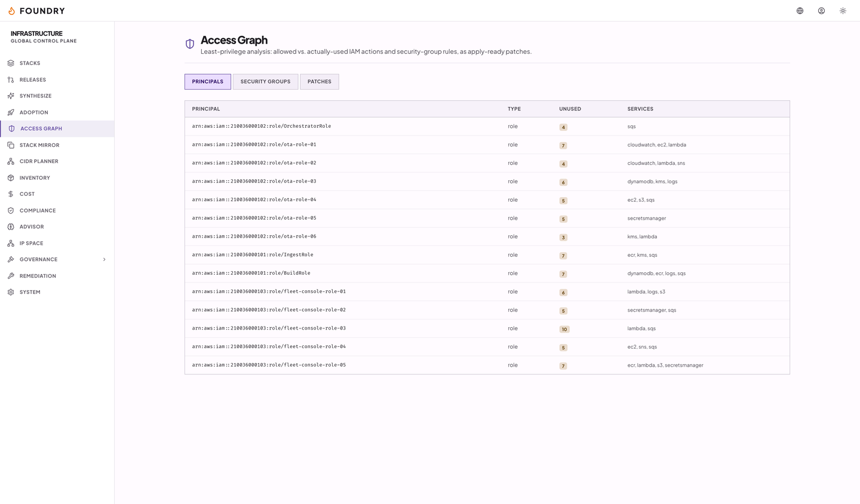Open the BuildRole principal ARN

click(x=251, y=273)
